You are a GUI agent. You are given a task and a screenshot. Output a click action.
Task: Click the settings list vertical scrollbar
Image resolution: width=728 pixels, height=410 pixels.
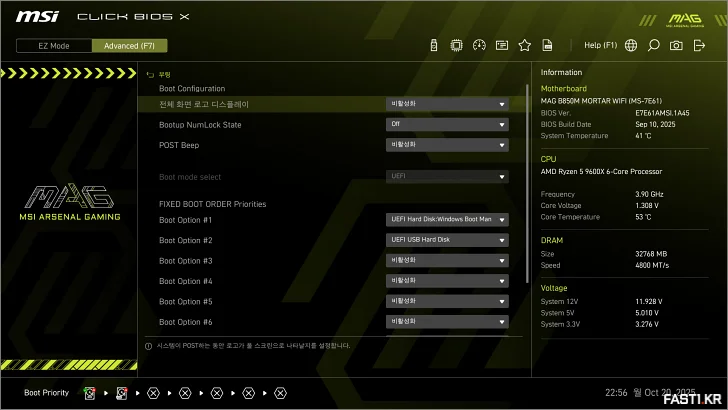(x=527, y=183)
